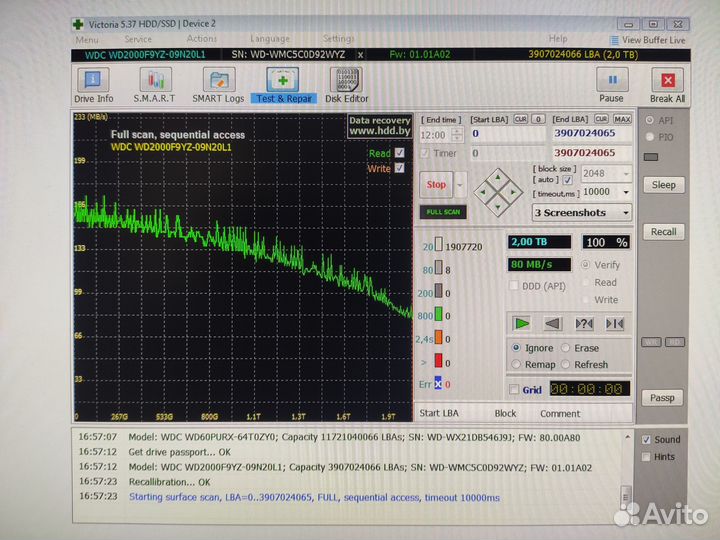Click the End LBA CUR button
The height and width of the screenshot is (540, 720).
click(x=601, y=119)
